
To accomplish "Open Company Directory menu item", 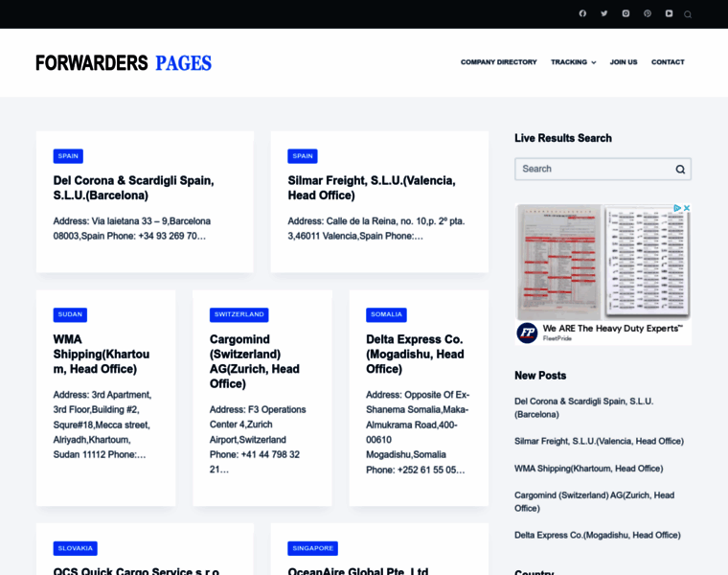I will 499,62.
